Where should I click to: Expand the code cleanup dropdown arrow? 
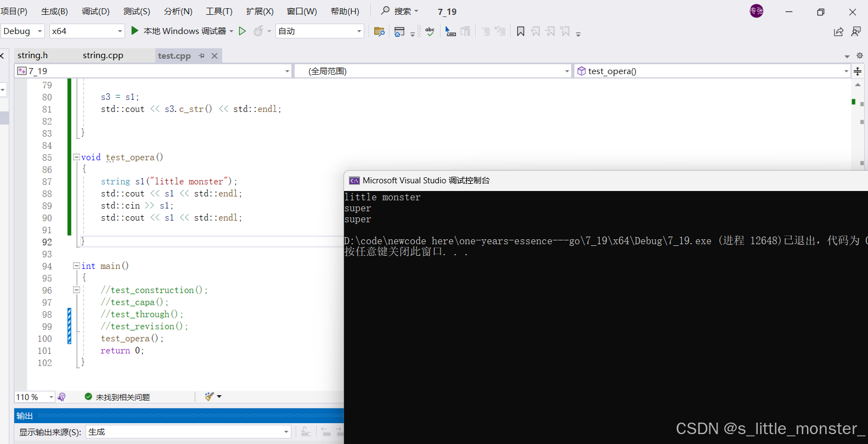(x=219, y=396)
